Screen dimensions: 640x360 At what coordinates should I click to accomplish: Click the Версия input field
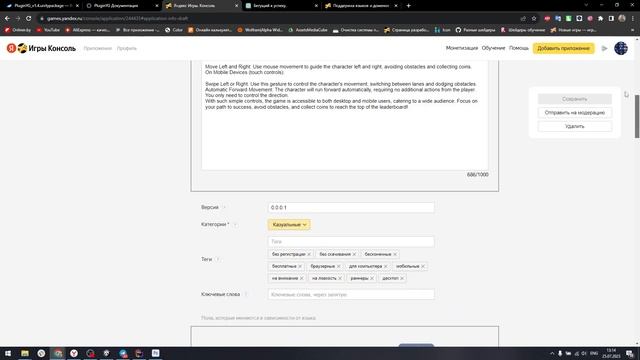coord(351,208)
